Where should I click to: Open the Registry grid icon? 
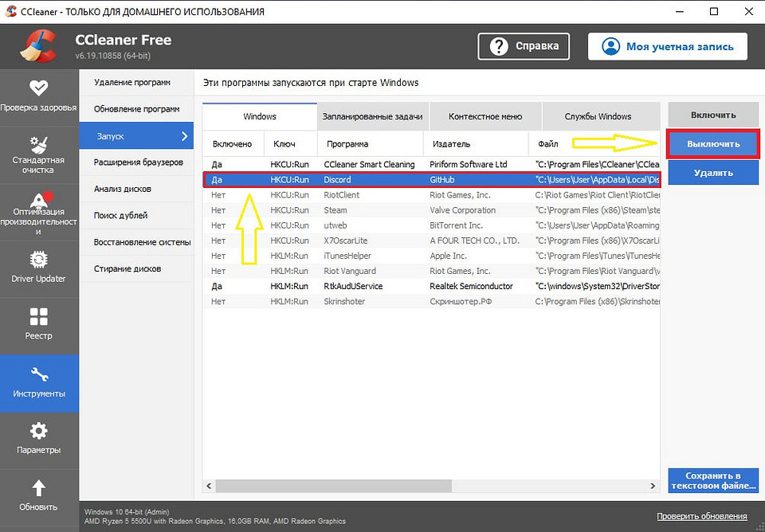point(39,317)
